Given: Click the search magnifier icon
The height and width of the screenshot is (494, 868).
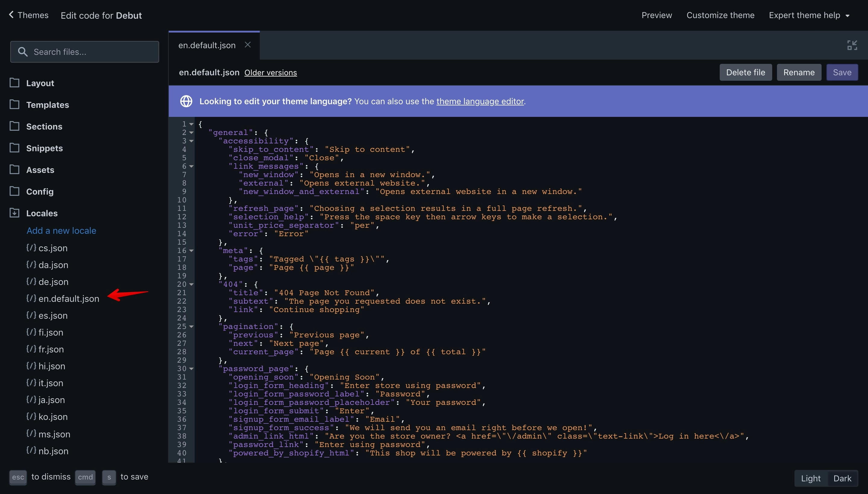Looking at the screenshot, I should point(23,52).
